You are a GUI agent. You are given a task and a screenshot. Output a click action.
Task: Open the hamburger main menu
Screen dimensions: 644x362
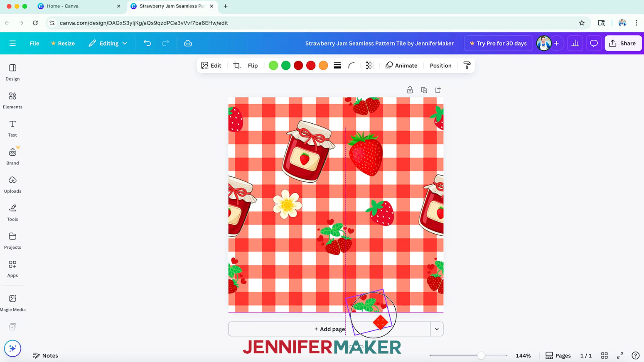(x=12, y=43)
